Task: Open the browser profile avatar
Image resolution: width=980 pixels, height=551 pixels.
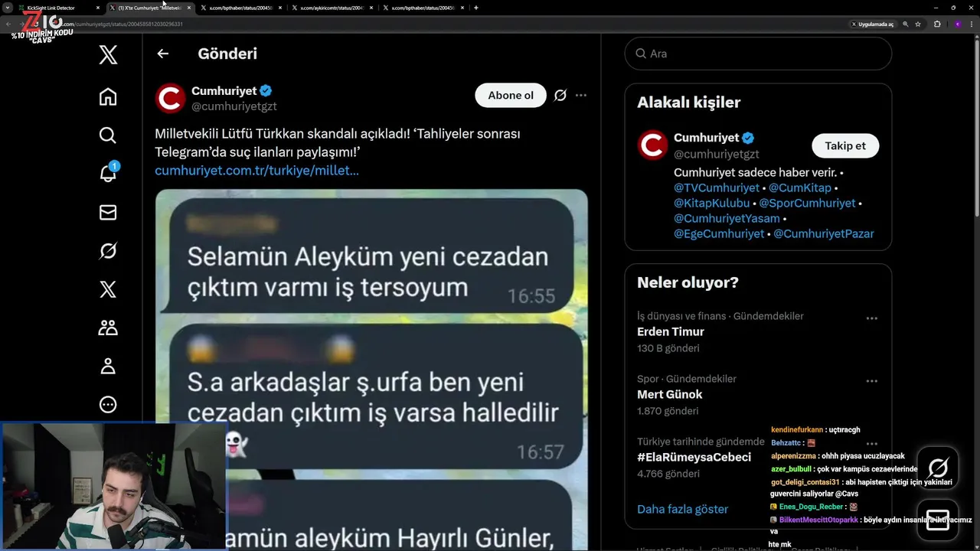Action: 957,24
